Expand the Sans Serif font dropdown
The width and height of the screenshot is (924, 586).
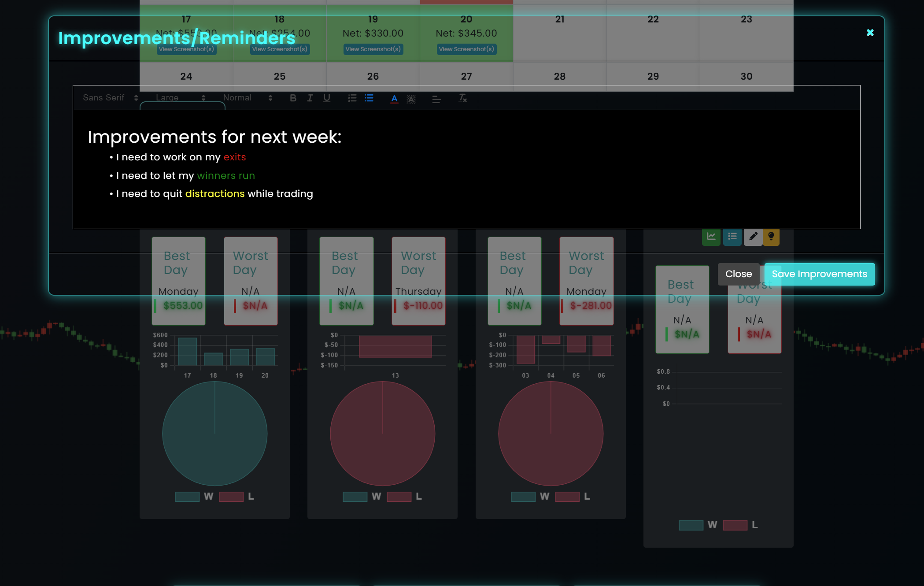(x=110, y=98)
